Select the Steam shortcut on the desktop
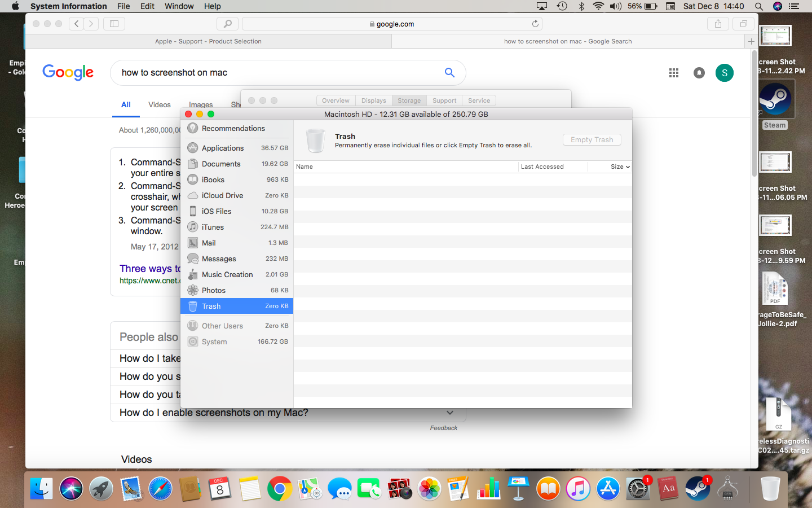This screenshot has height=508, width=812. tap(775, 105)
